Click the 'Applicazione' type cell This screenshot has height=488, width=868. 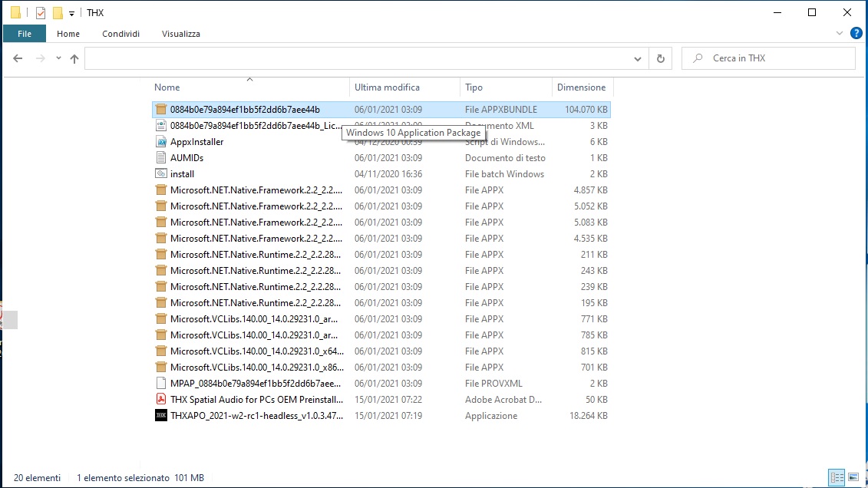click(491, 415)
